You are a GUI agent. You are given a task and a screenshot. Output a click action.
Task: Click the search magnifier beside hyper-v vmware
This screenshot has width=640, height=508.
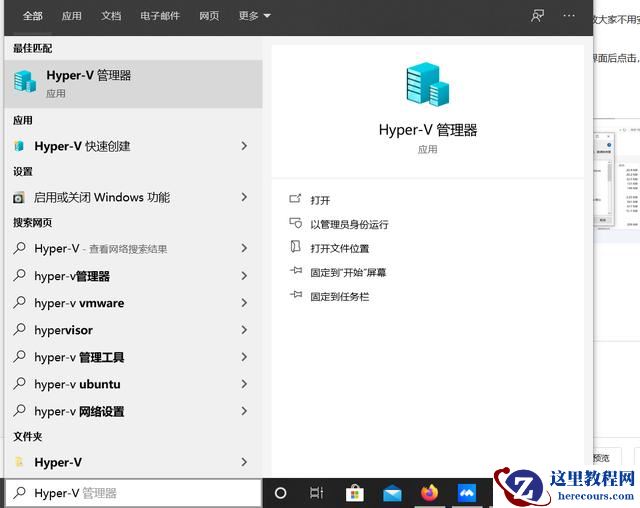(19, 302)
